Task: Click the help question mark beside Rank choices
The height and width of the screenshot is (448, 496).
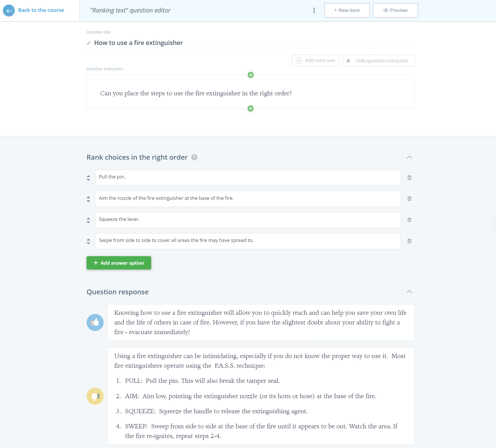Action: coord(194,157)
